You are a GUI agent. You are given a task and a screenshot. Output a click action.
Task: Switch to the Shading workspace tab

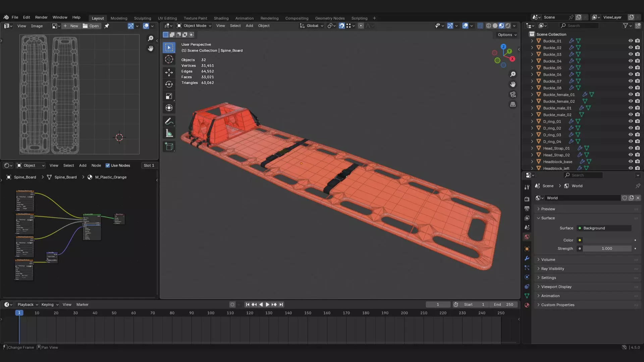[x=221, y=18]
